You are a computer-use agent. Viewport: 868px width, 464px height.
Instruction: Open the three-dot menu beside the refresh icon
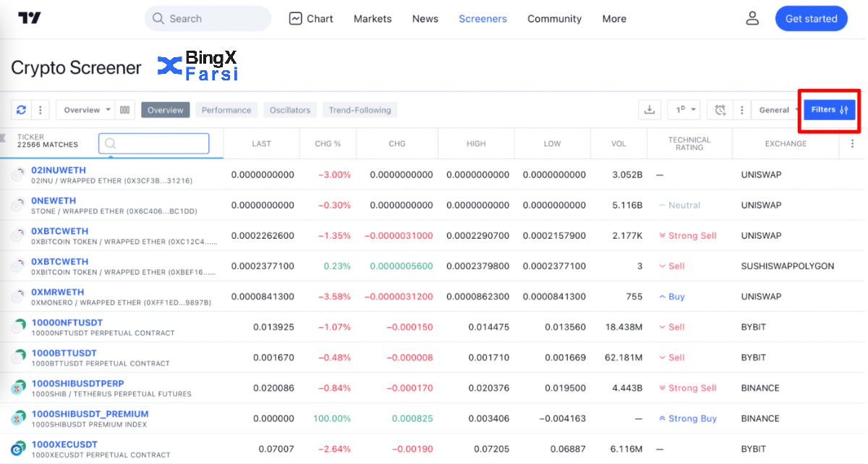41,110
